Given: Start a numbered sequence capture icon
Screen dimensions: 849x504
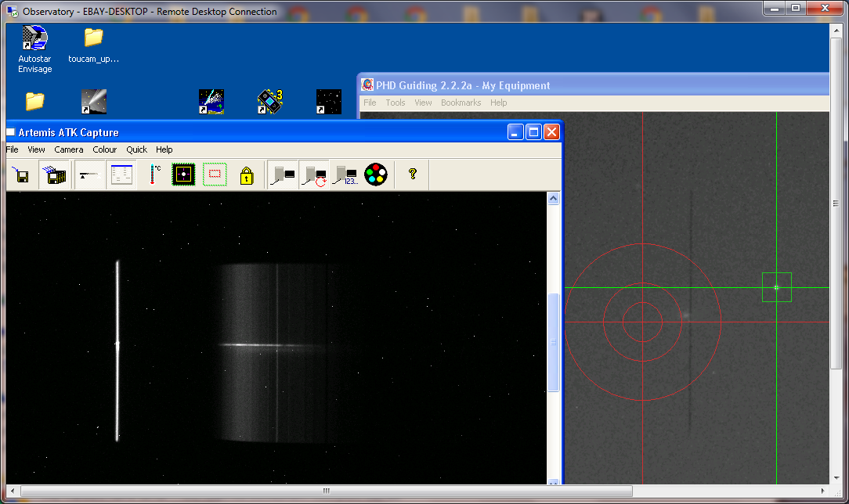Looking at the screenshot, I should point(345,175).
